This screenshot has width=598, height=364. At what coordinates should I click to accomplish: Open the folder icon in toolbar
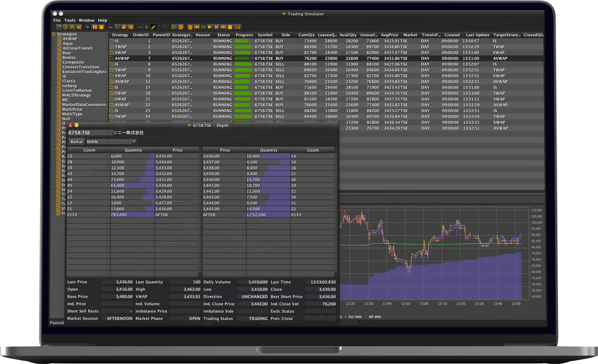click(174, 27)
